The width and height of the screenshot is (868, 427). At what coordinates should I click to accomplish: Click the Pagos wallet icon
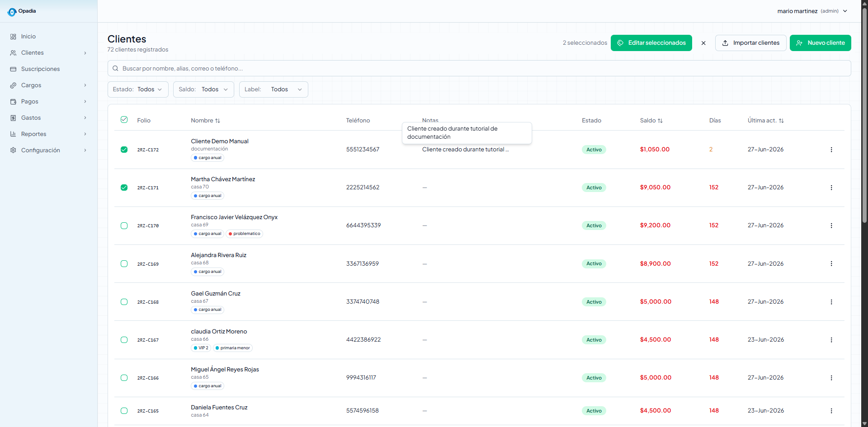[x=13, y=102]
